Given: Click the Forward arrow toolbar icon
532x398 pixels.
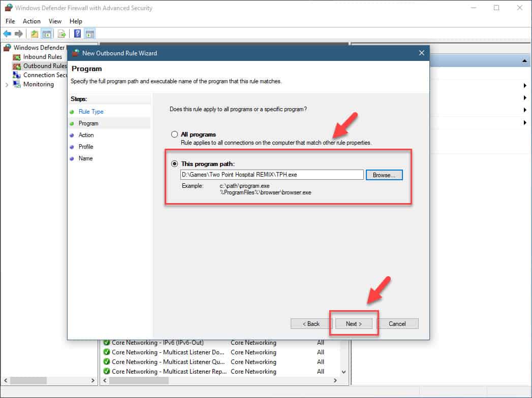Looking at the screenshot, I should (19, 34).
